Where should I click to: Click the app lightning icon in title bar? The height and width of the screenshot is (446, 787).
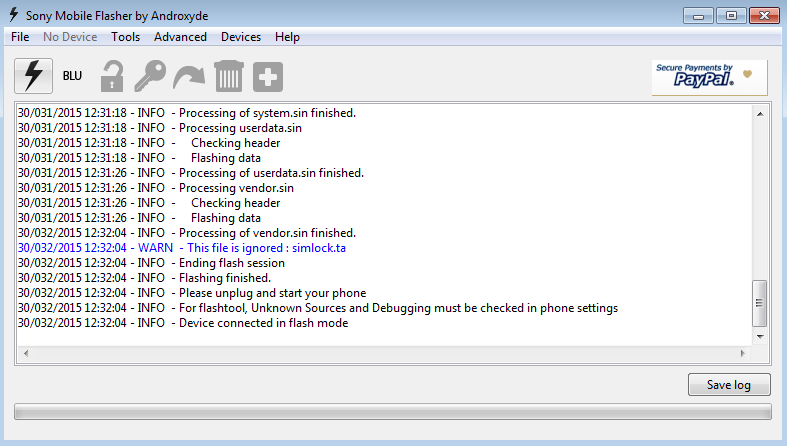point(14,15)
